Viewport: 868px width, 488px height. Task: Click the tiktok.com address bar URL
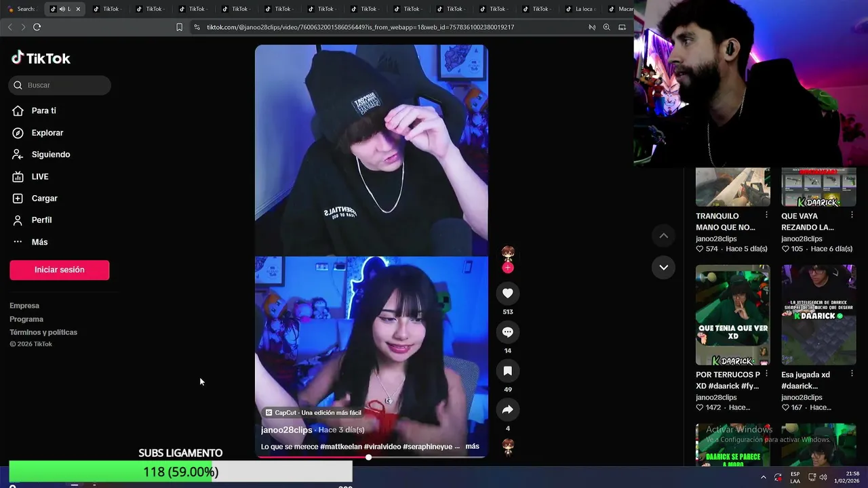tap(360, 27)
